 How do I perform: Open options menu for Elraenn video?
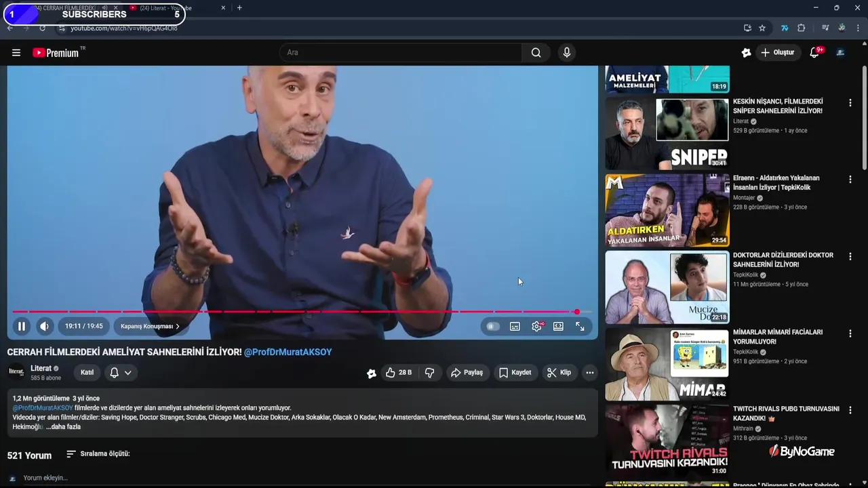850,180
